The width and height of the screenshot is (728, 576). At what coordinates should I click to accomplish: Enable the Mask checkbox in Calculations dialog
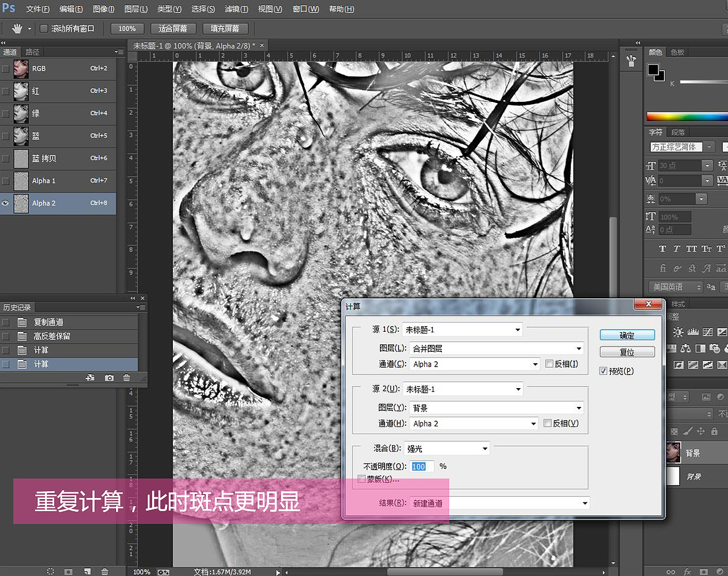pyautogui.click(x=361, y=479)
